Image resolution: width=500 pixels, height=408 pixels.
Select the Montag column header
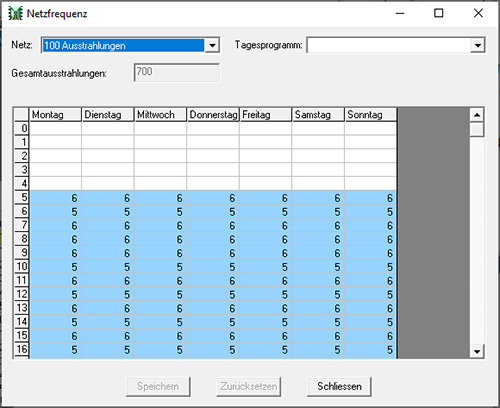tap(55, 115)
